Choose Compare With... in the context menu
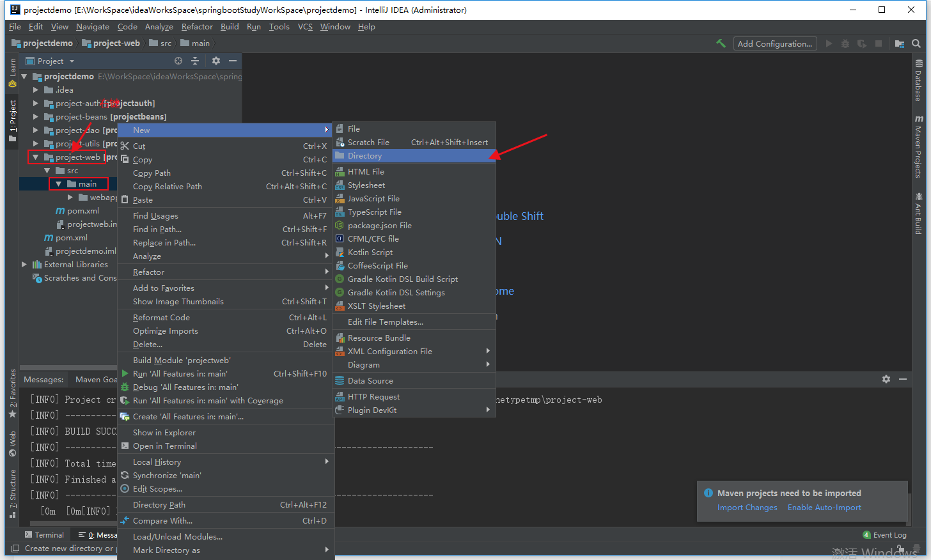 click(x=226, y=521)
